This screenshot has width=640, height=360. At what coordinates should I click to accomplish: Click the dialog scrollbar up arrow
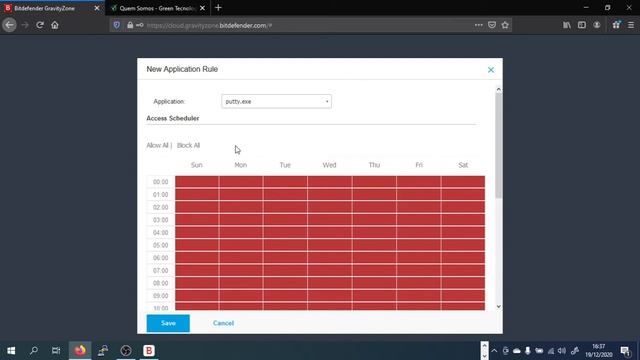pyautogui.click(x=498, y=89)
